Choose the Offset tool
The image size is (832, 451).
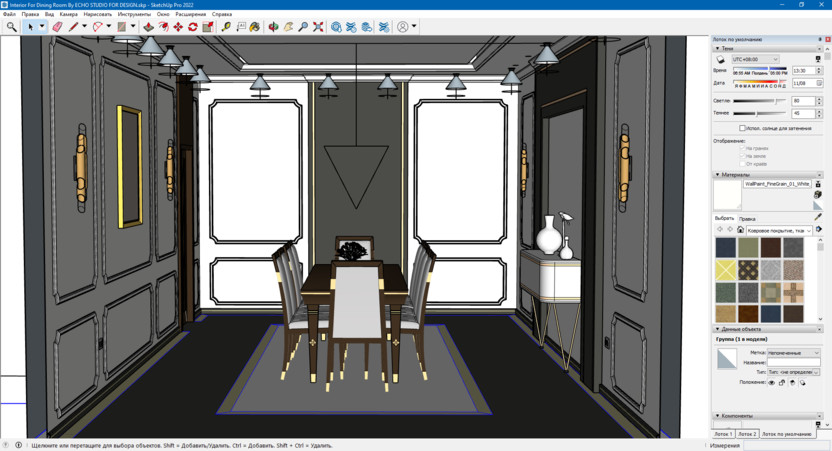(x=163, y=27)
